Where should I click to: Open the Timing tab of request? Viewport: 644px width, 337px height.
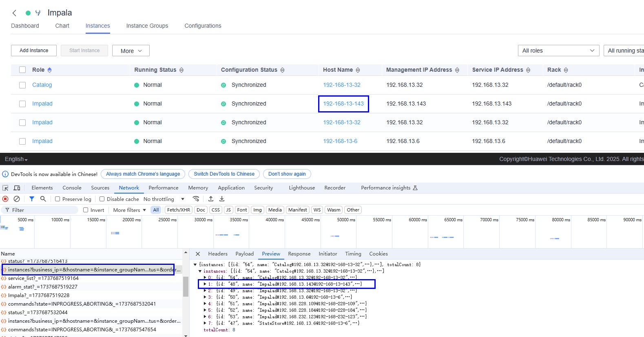[353, 254]
